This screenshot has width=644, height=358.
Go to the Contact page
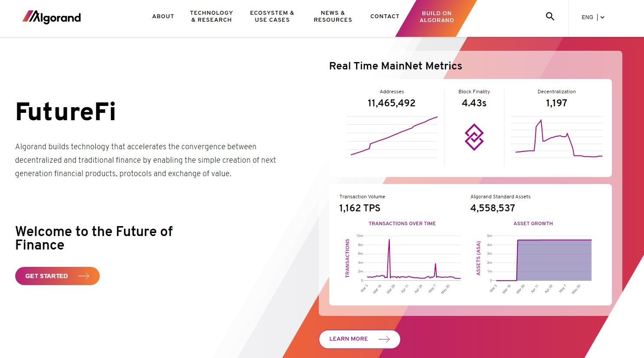[385, 16]
